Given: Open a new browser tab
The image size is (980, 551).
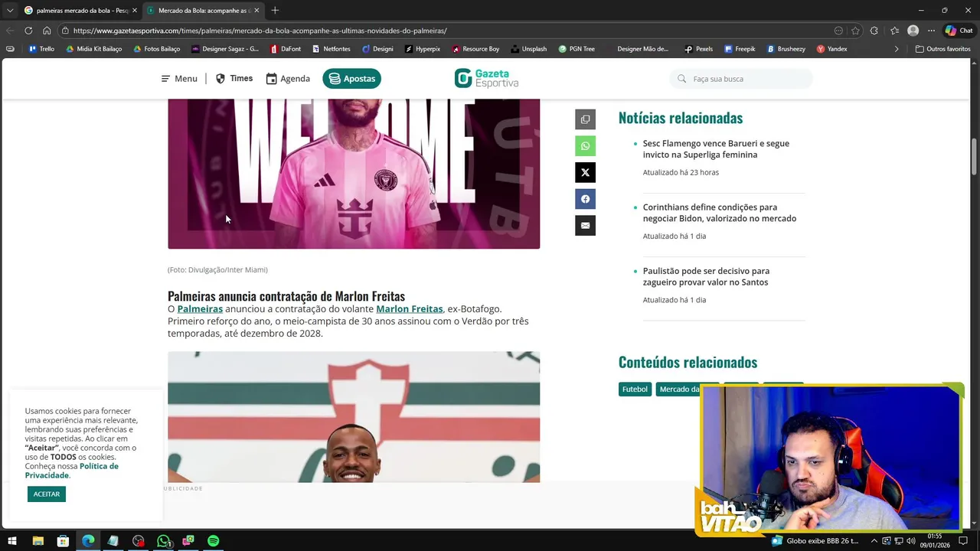Looking at the screenshot, I should pos(275,10).
